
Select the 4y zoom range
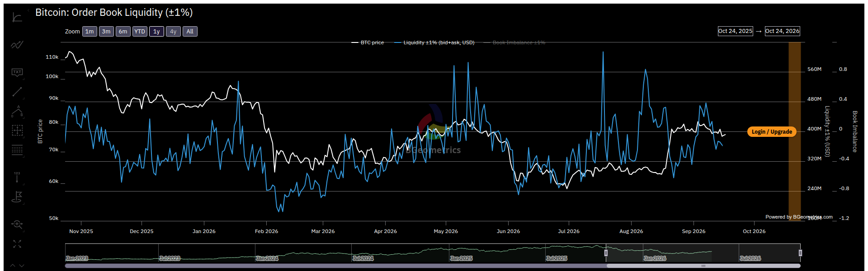pyautogui.click(x=173, y=31)
